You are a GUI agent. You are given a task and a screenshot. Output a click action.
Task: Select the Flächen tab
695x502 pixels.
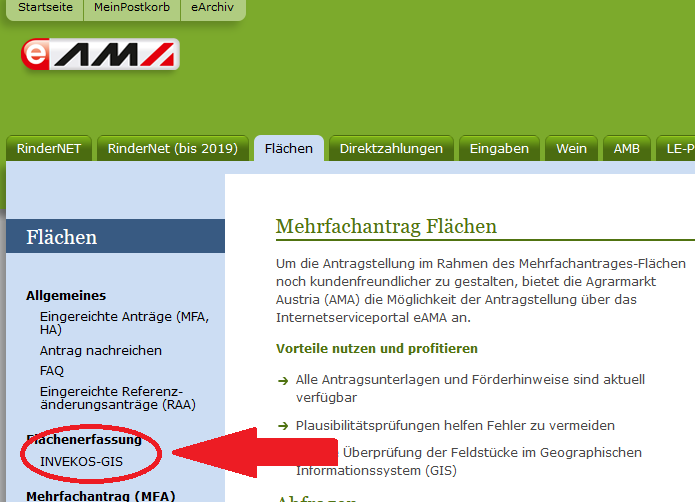(288, 149)
